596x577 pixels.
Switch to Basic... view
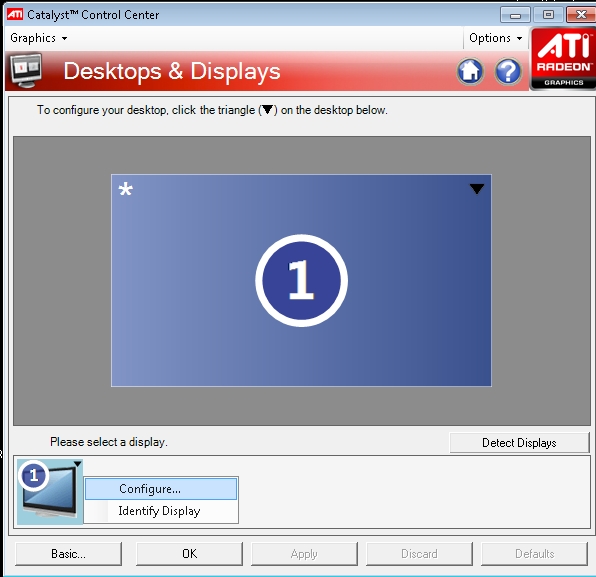coord(68,554)
